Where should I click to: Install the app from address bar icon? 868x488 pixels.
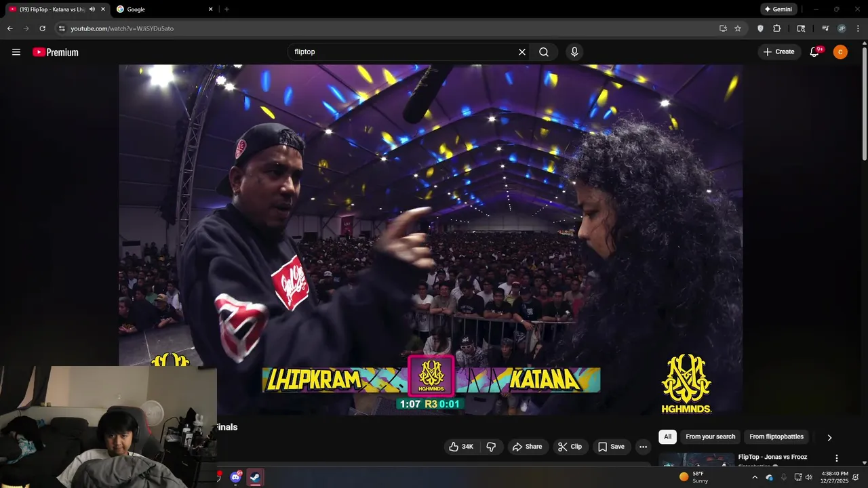pyautogui.click(x=723, y=28)
